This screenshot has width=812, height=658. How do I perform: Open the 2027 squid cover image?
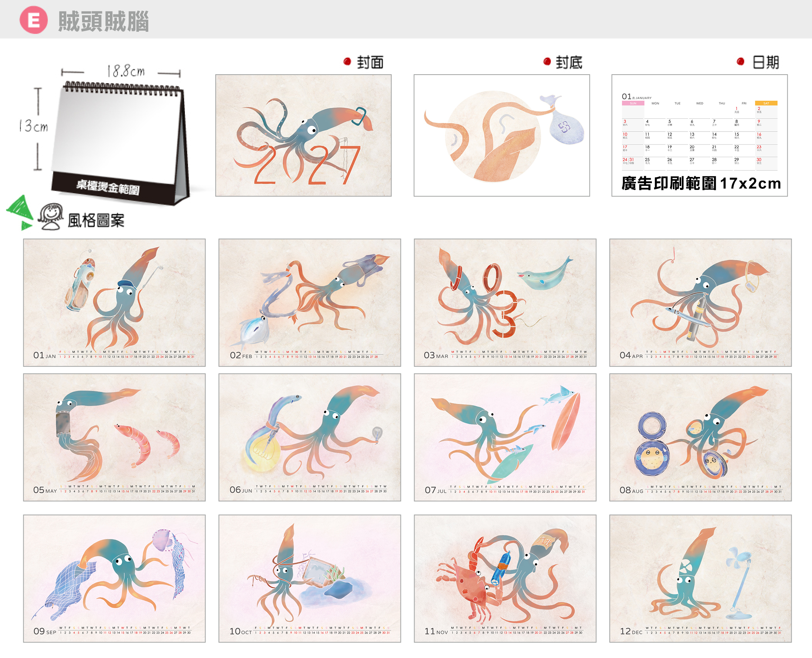304,135
